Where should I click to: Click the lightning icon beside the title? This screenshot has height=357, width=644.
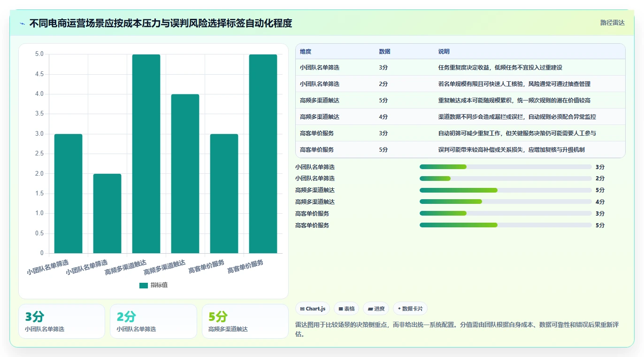[x=22, y=23]
